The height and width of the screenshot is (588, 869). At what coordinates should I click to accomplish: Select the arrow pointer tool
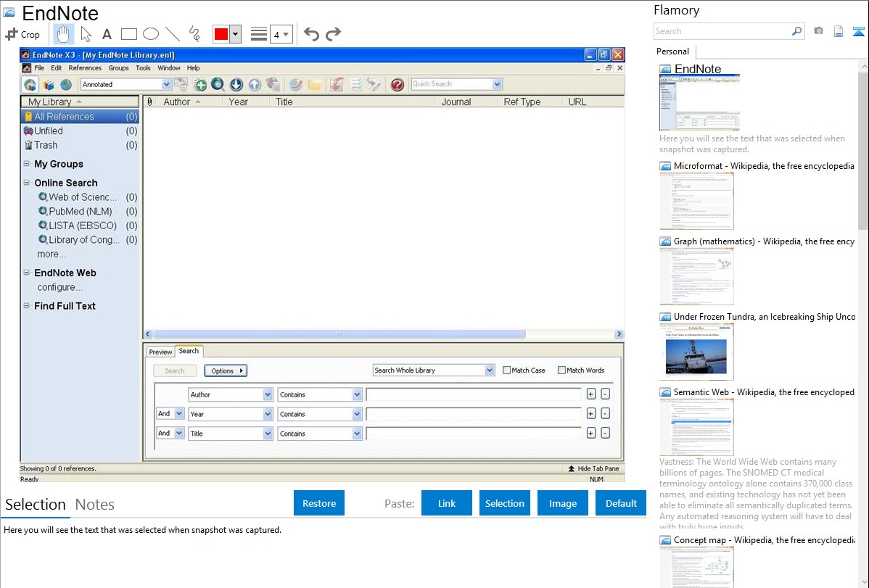(86, 34)
